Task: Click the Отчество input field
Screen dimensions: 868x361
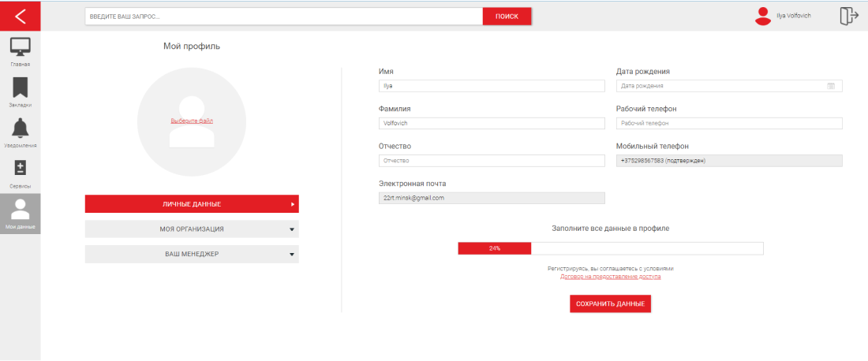Action: point(492,161)
